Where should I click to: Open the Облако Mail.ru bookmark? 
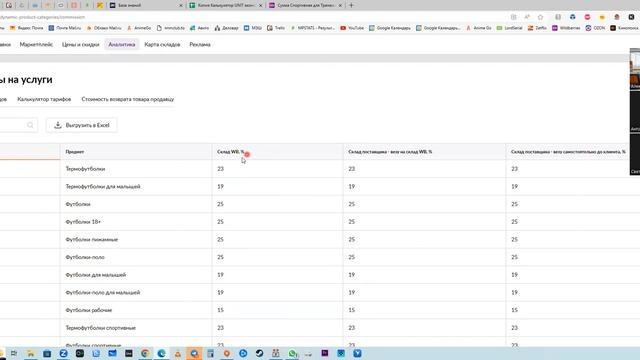tap(104, 28)
